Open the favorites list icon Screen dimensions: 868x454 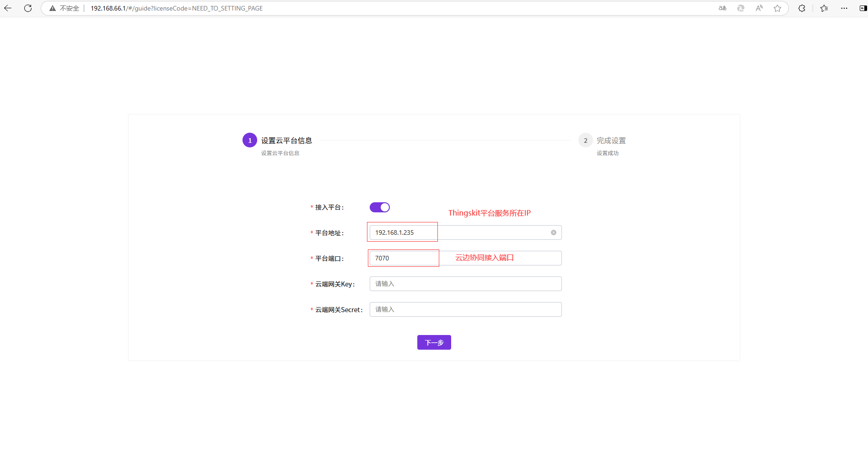[x=824, y=8]
